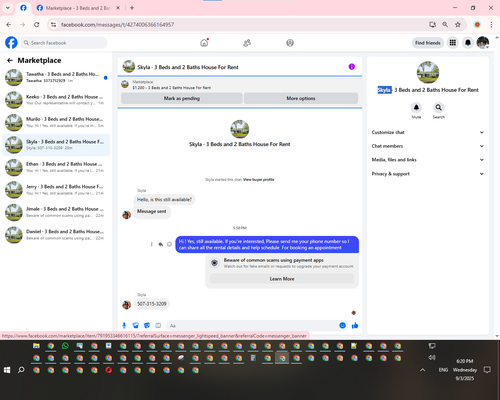Screen dimensions: 500x400
Task: Open Chrome three-dot menu
Action: coord(491,25)
